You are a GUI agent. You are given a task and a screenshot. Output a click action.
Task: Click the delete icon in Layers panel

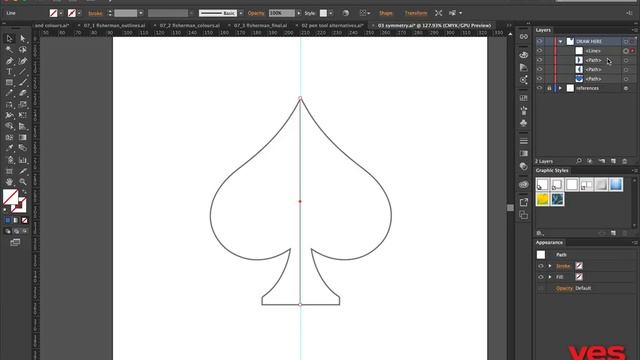pyautogui.click(x=625, y=161)
